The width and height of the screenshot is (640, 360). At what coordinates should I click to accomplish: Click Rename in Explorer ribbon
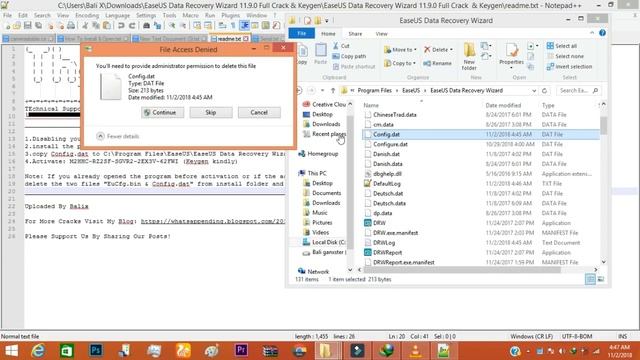[438, 63]
